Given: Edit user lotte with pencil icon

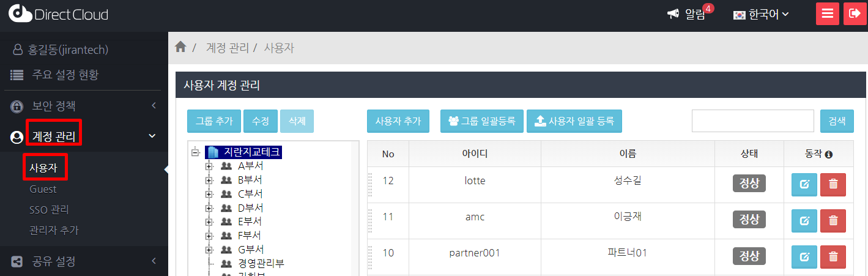Looking at the screenshot, I should tap(804, 185).
